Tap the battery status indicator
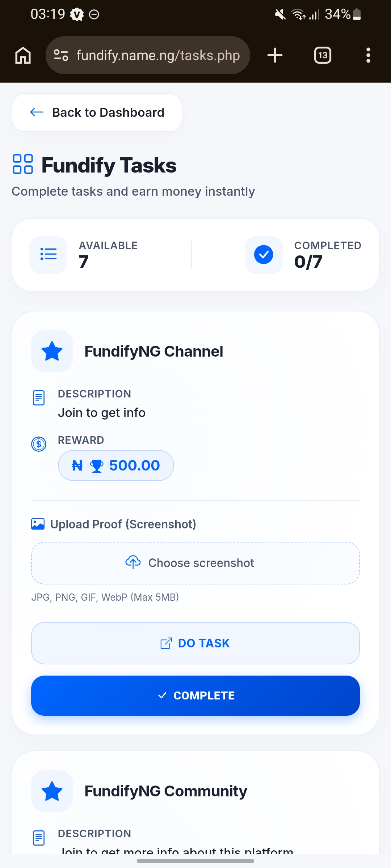Screen dimensions: 391x868 357,14
